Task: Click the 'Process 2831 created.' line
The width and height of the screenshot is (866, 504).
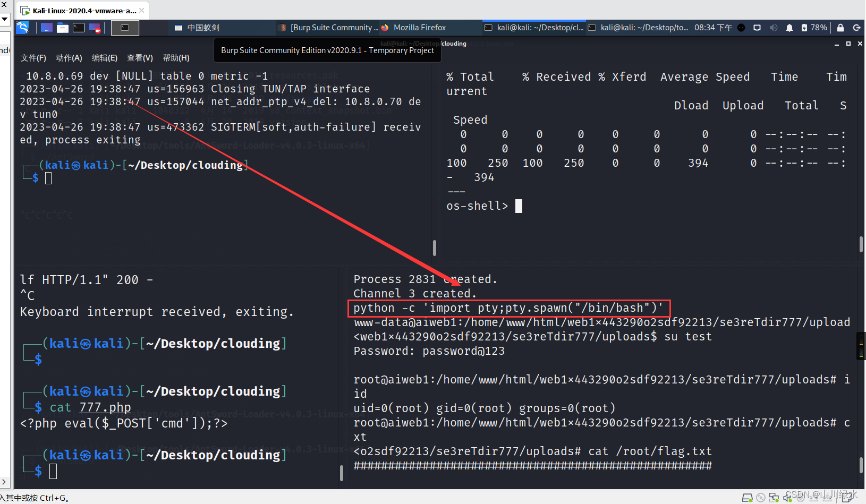Action: [x=426, y=279]
